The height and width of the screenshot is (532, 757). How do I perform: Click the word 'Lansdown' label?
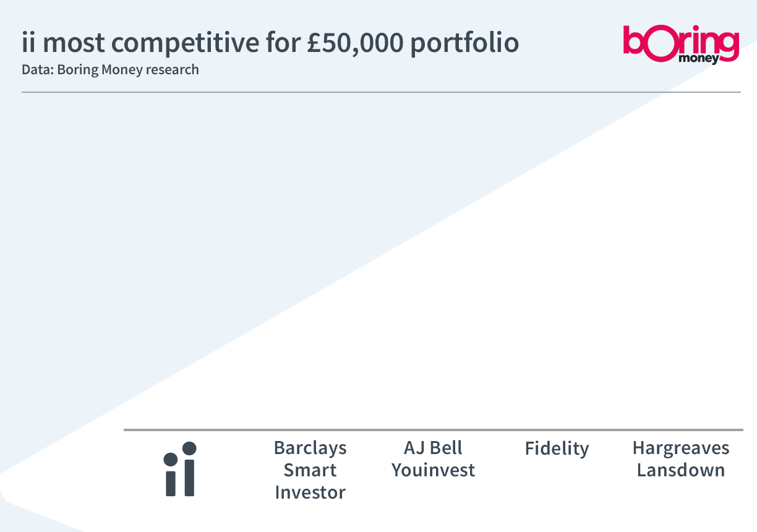point(681,470)
